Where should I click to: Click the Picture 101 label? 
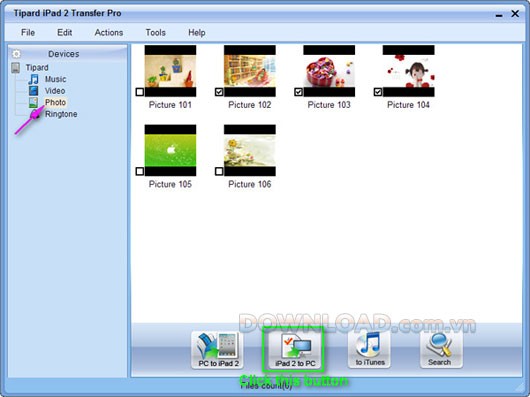point(170,105)
